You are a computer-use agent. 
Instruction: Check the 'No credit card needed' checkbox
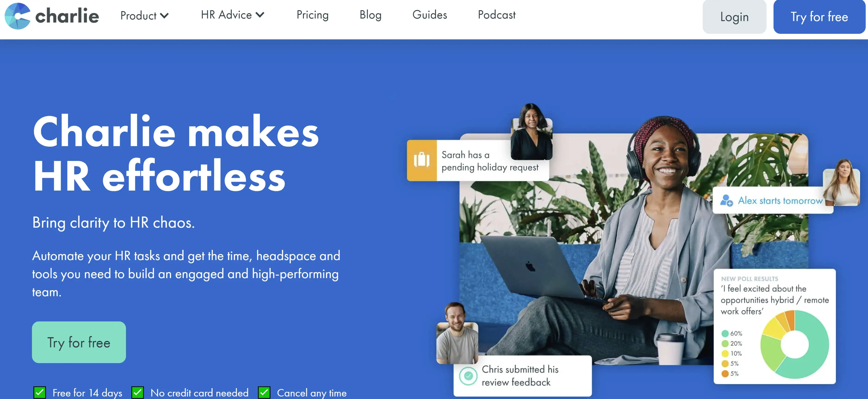[137, 392]
